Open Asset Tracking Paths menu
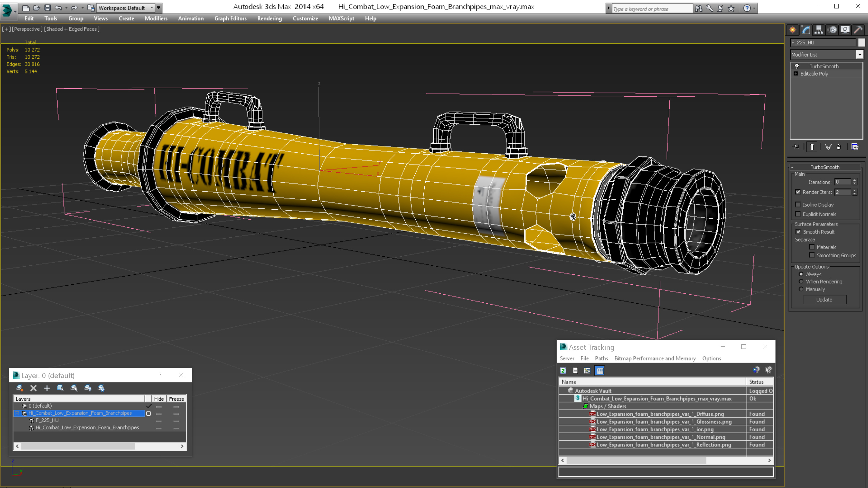This screenshot has width=868, height=488. point(602,358)
